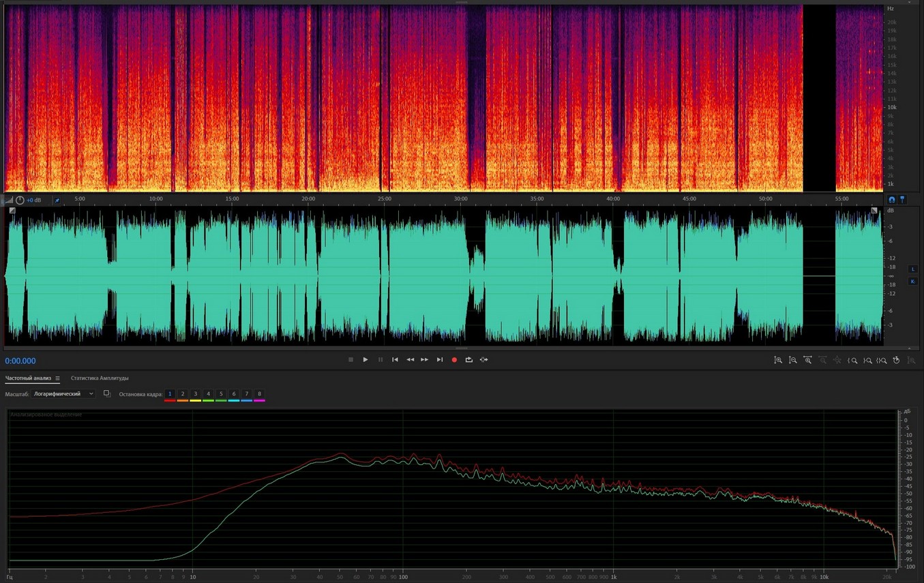924x583 pixels.
Task: Toggle Loop Playback icon
Action: tap(469, 360)
